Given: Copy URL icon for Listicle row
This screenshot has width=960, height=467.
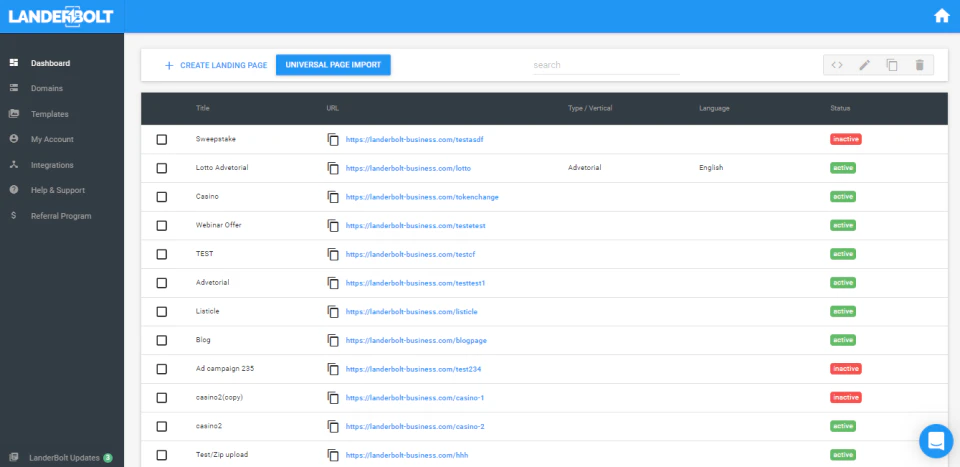Looking at the screenshot, I should coord(333,312).
